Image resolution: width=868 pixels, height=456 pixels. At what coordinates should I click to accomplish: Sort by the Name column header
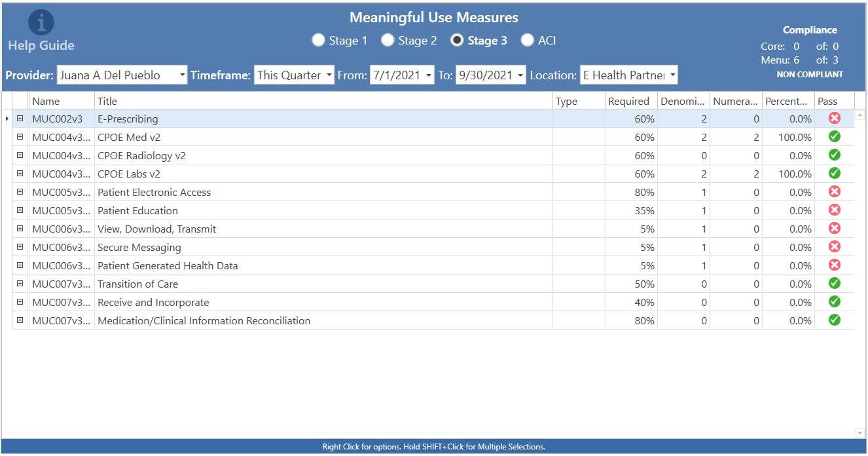(x=62, y=101)
